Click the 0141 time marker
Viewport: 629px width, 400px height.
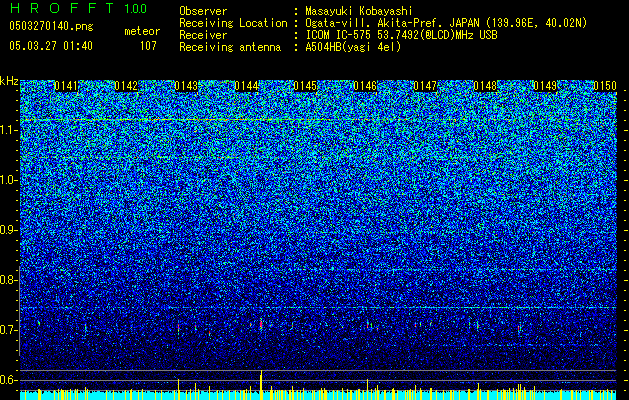[x=66, y=86]
